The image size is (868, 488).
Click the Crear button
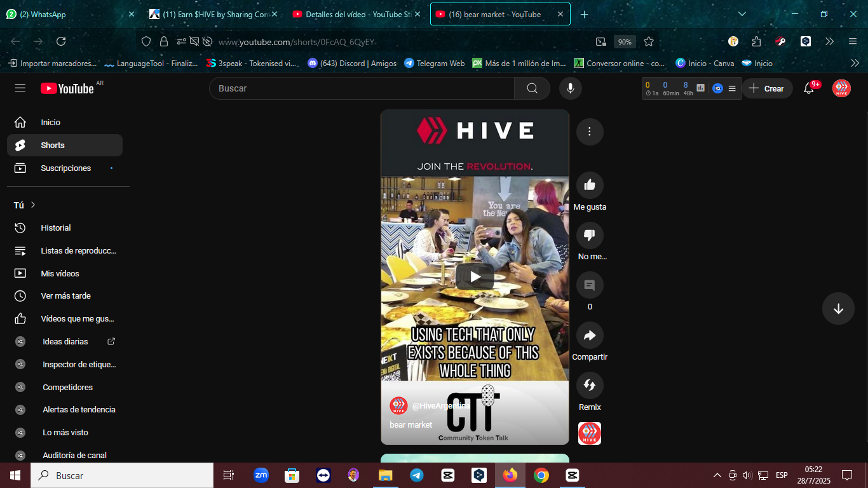(767, 88)
